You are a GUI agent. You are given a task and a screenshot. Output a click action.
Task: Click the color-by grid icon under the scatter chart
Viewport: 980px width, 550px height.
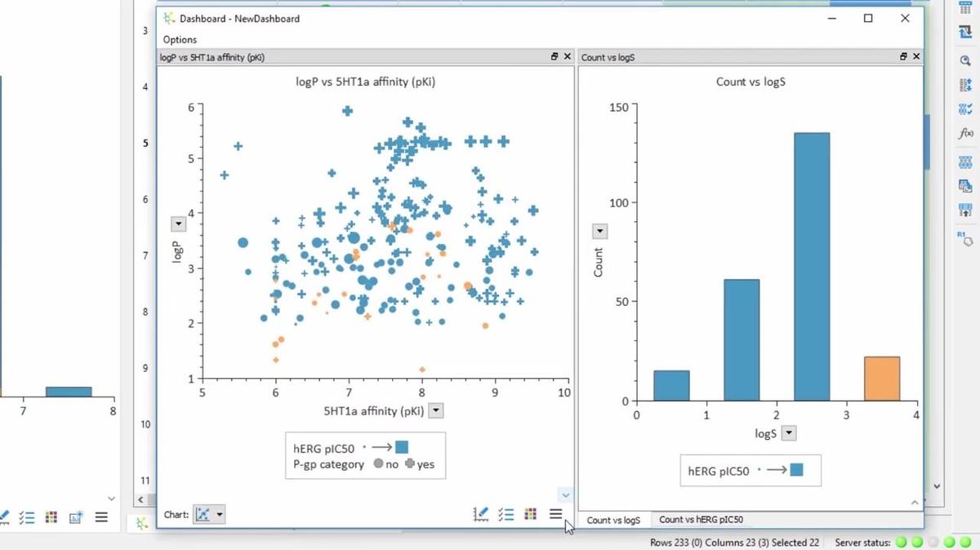click(531, 514)
